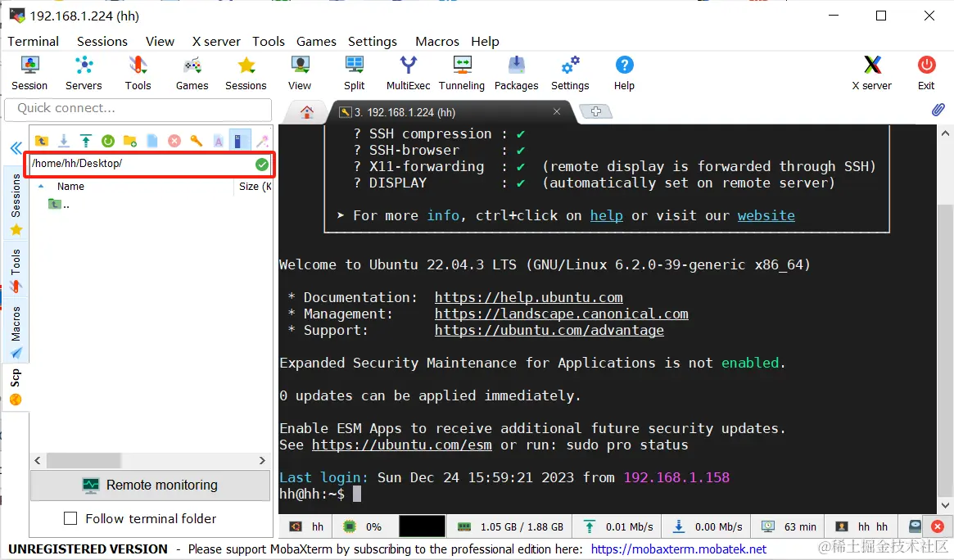The width and height of the screenshot is (954, 560).
Task: Open the Session toolbar button
Action: pyautogui.click(x=29, y=73)
